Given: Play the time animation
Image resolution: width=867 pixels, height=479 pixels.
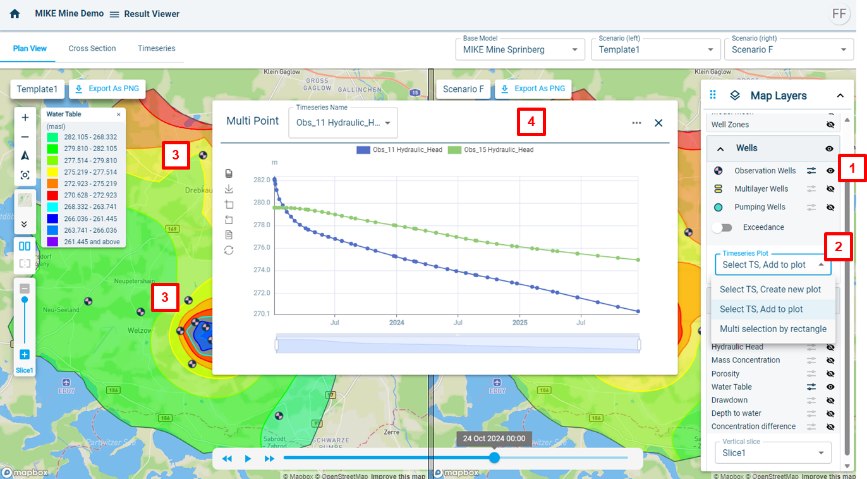Looking at the screenshot, I should click(248, 458).
